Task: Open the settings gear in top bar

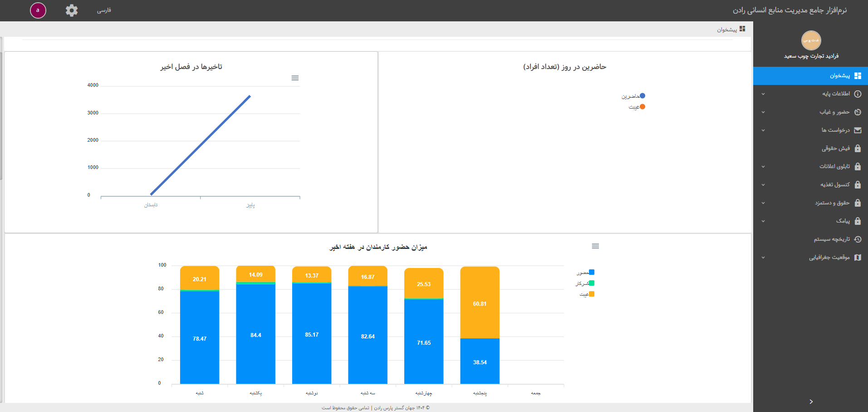Action: (72, 10)
